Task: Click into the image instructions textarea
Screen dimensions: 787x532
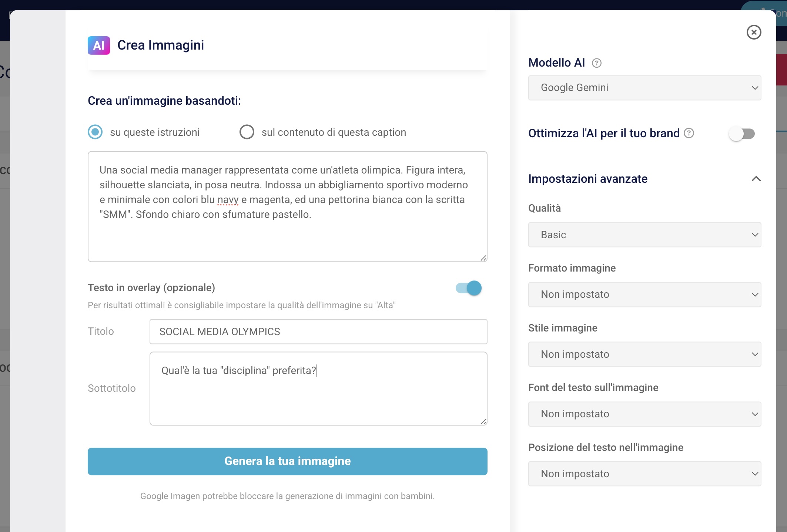Action: tap(287, 237)
